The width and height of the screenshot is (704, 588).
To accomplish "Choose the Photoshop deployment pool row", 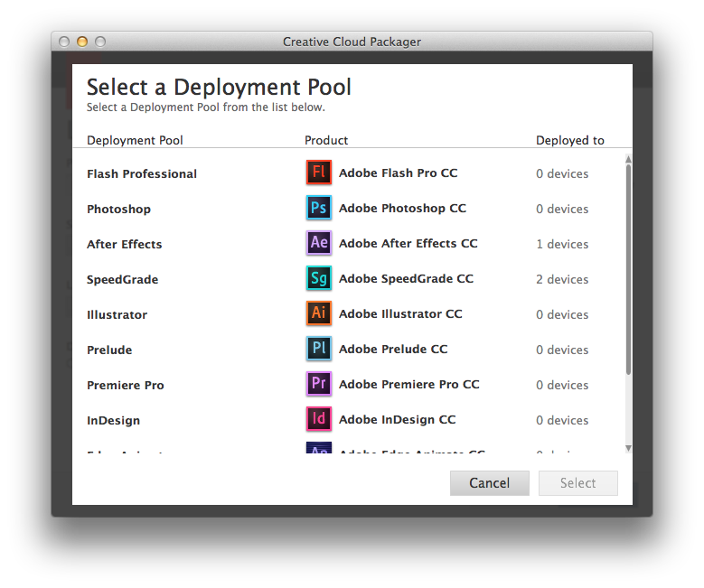I will (x=119, y=209).
